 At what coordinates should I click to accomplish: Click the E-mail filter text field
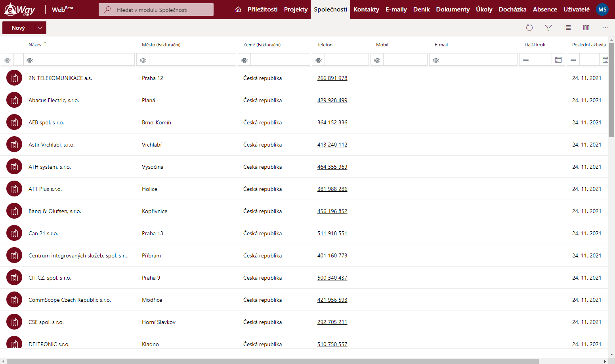(479, 60)
